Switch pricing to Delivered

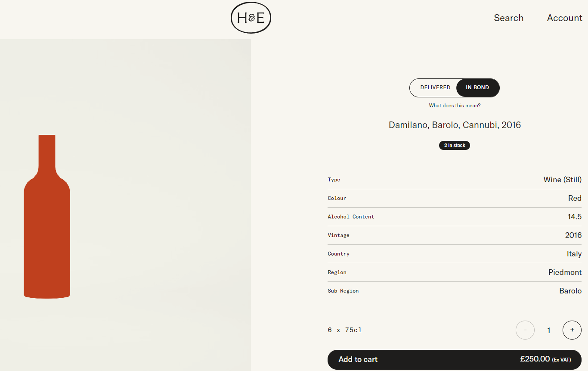[435, 87]
